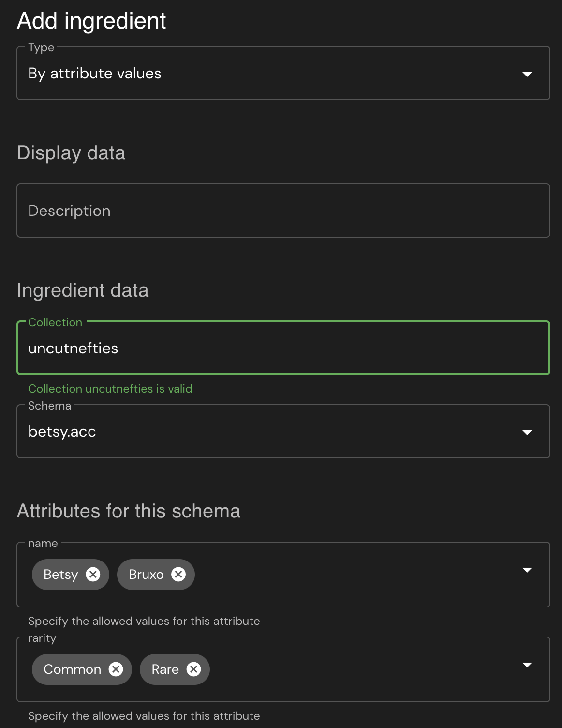The image size is (562, 728).
Task: Click the Type field dropdown arrow
Action: [527, 74]
